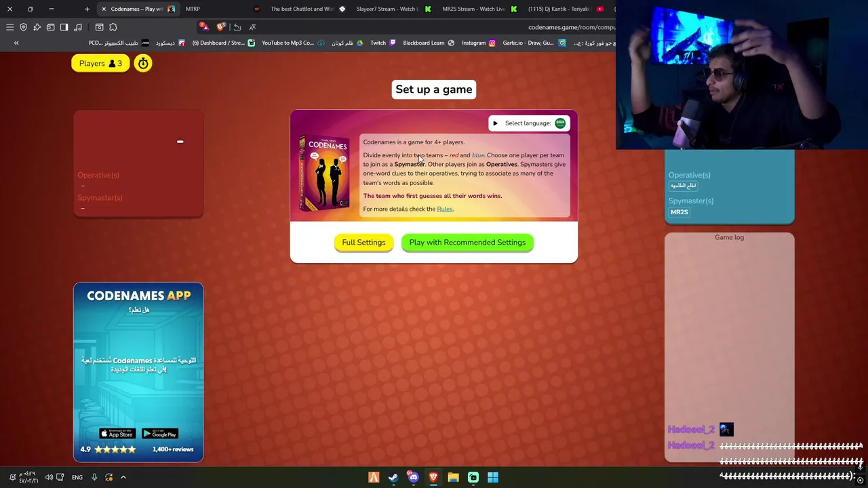Expand the hidden bookmarks chevron

(16, 43)
